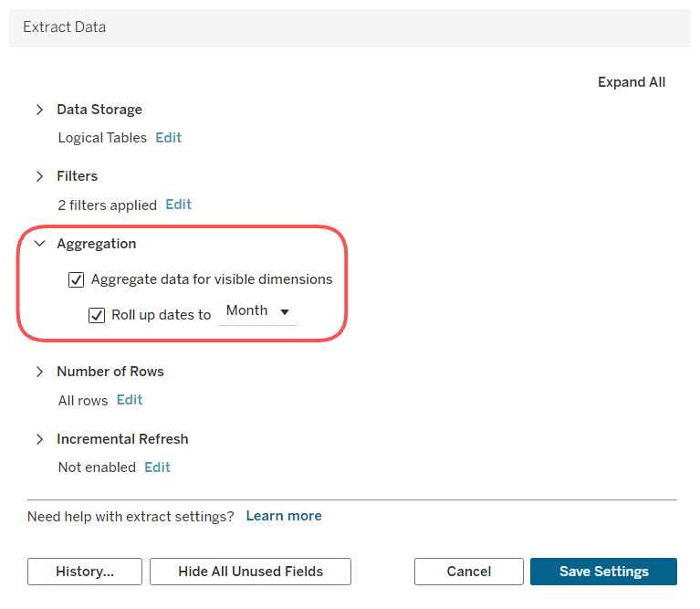
Task: Cancel the extract settings
Action: tap(469, 572)
